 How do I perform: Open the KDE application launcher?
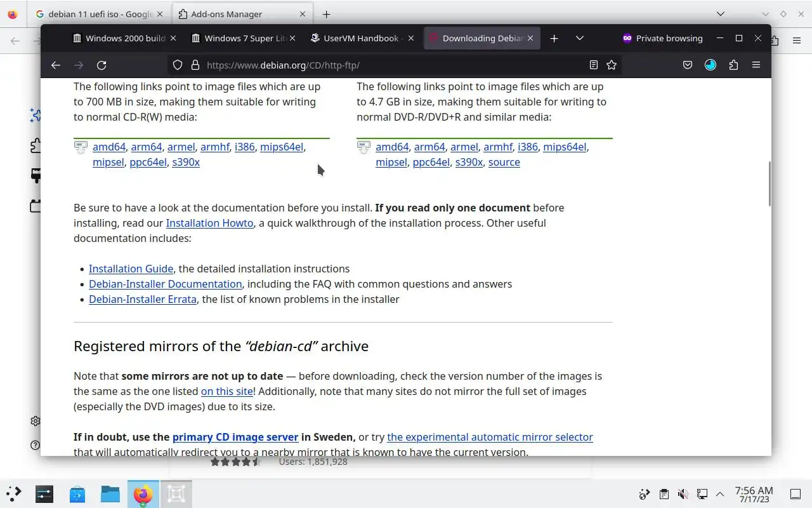pos(14,493)
